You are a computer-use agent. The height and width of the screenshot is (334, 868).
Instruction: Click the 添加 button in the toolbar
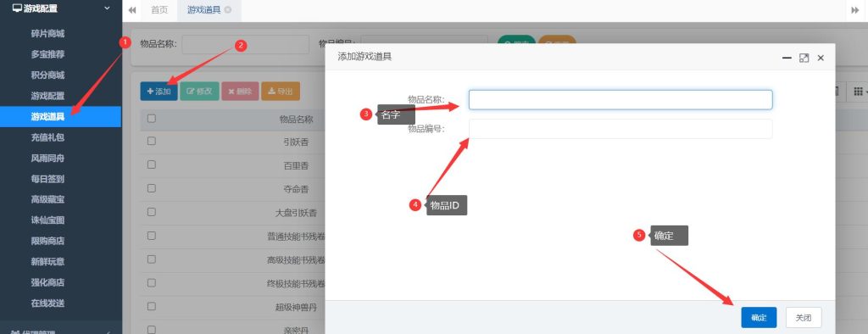pos(159,92)
